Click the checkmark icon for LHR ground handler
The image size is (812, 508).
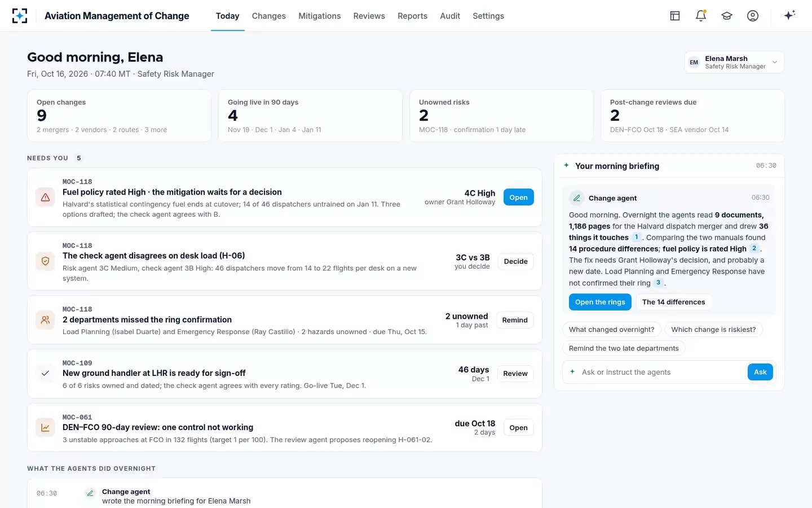click(x=45, y=374)
